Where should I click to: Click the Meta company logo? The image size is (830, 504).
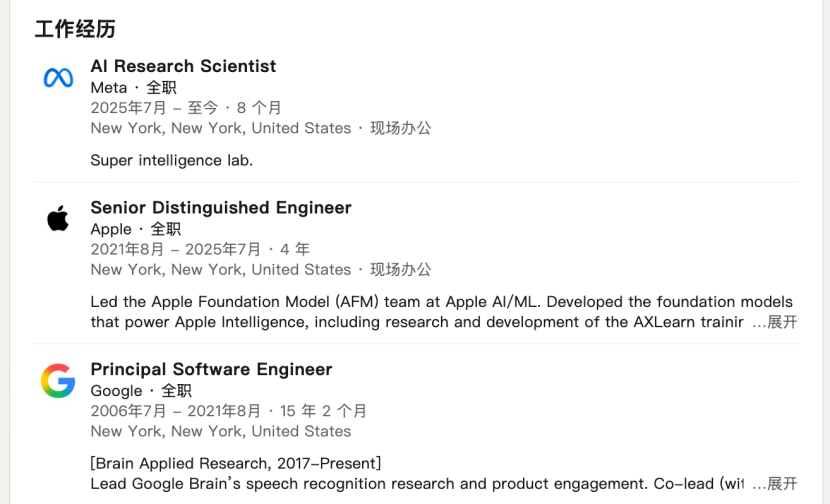click(58, 78)
